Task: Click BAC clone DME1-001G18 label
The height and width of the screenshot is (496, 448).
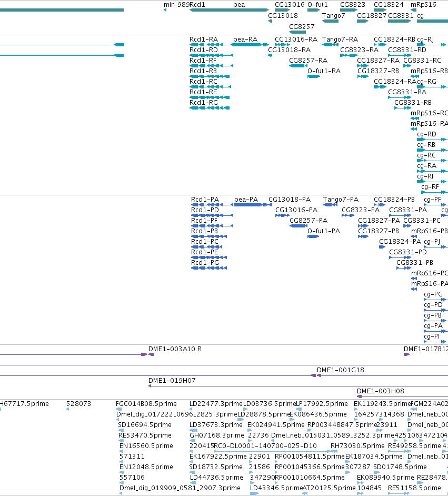Action: [x=341, y=370]
